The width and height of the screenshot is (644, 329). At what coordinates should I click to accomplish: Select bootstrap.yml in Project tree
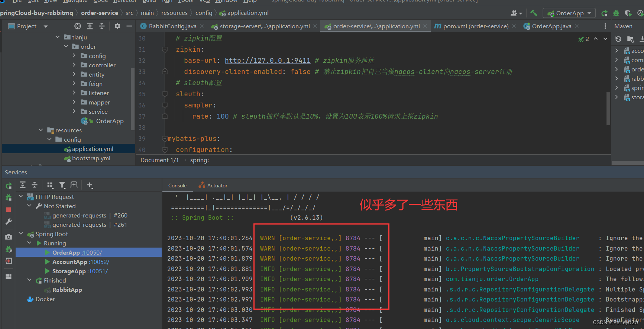91,158
